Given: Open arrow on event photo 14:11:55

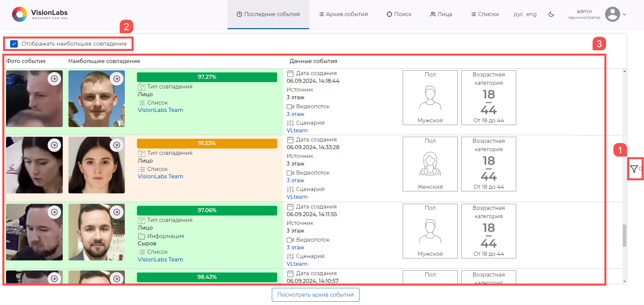Looking at the screenshot, I should [x=54, y=212].
